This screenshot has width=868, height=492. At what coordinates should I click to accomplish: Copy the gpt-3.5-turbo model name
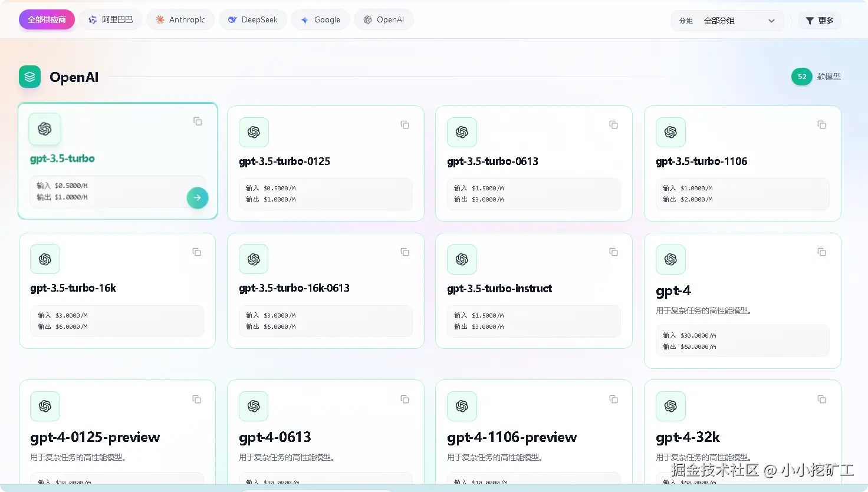click(198, 121)
